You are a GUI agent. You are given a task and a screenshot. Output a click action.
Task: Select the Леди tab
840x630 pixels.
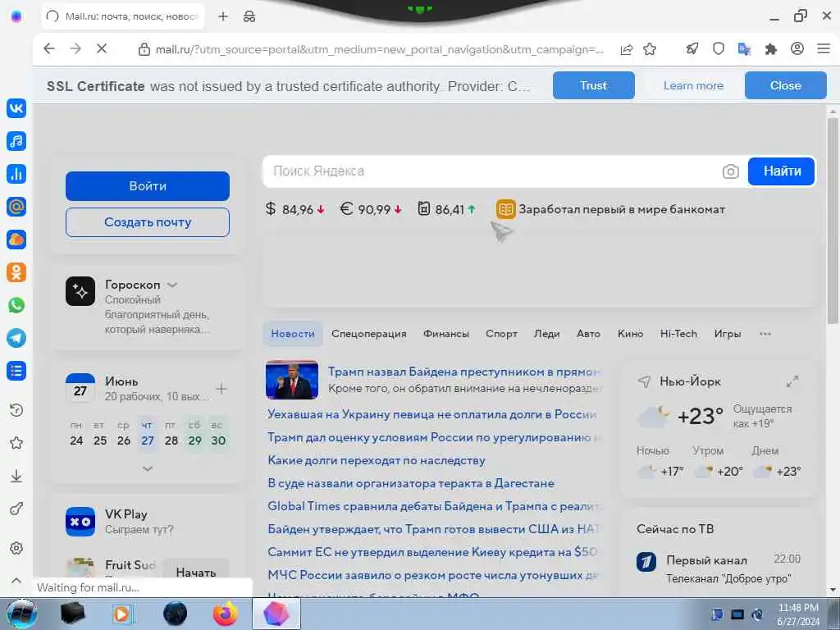(x=546, y=334)
